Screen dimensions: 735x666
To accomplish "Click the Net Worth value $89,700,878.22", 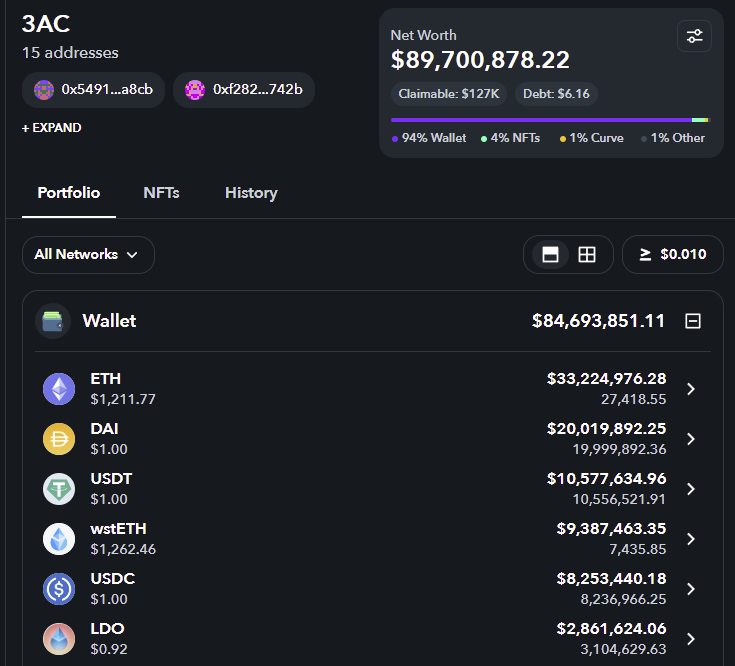I will [x=480, y=60].
